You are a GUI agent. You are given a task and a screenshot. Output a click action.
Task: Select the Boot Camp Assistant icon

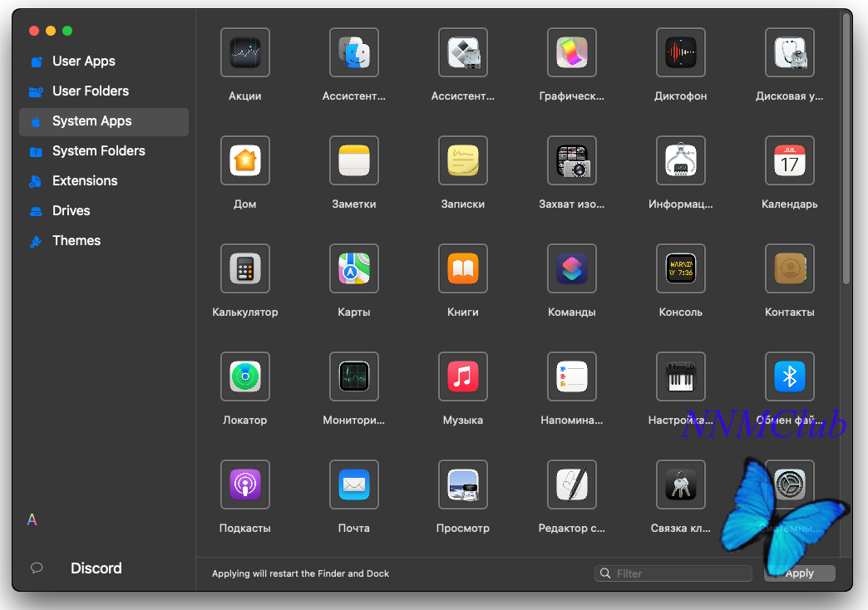click(463, 52)
